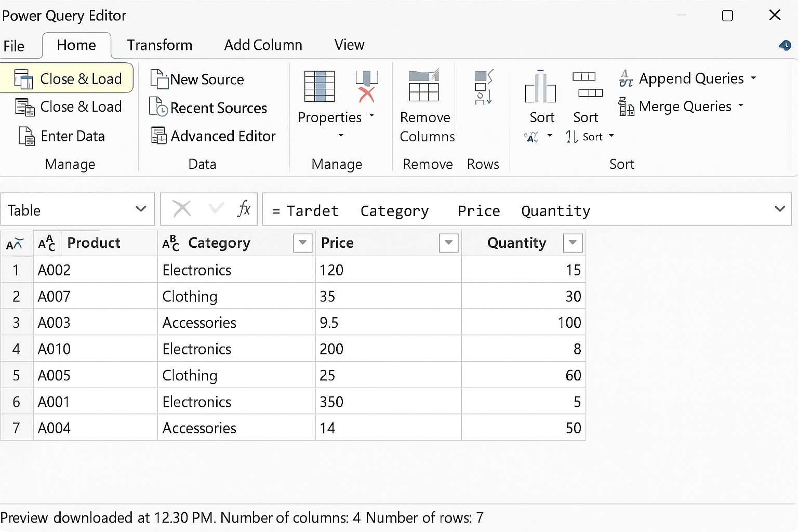798x532 pixels.
Task: Select the price 350 cell
Action: [388, 402]
